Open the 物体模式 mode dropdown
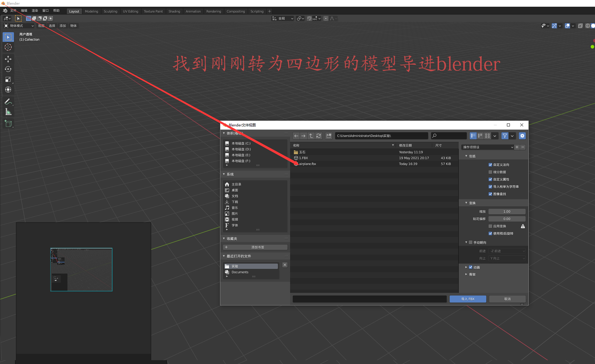Screen dimensions: 595x364 19,26
